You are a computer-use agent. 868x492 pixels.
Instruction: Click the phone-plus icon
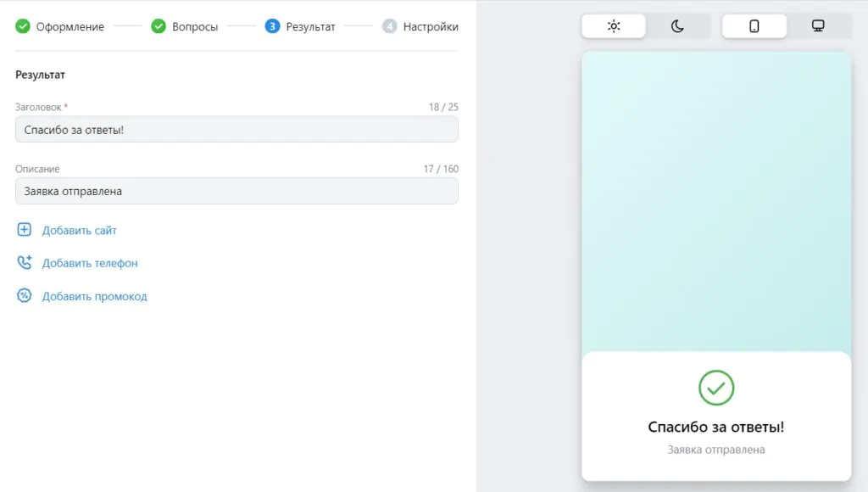click(25, 262)
